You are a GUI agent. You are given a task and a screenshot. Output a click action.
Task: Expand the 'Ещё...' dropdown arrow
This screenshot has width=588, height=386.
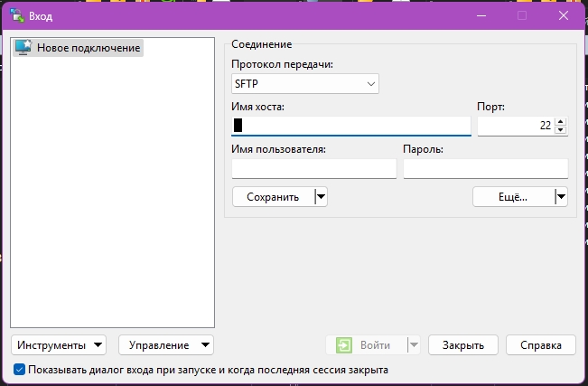click(x=561, y=197)
